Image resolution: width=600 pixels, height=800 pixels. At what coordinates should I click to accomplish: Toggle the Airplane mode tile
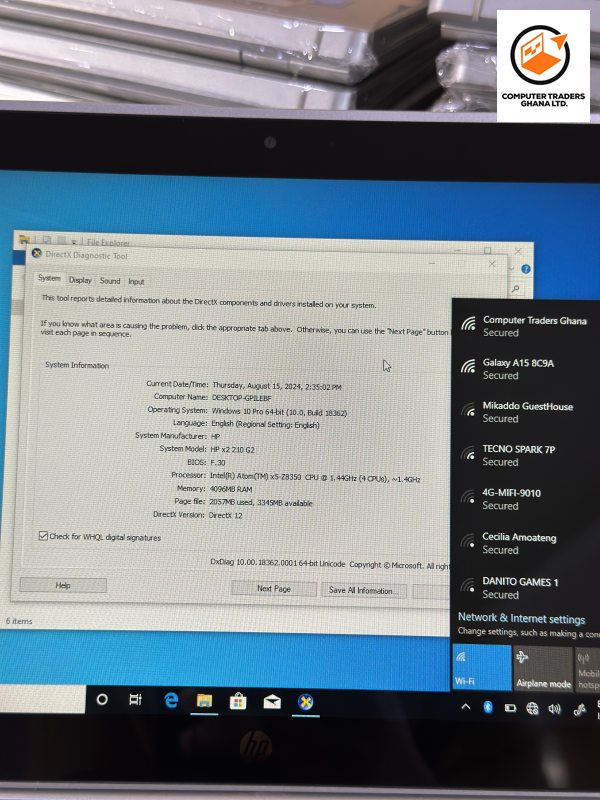click(543, 669)
